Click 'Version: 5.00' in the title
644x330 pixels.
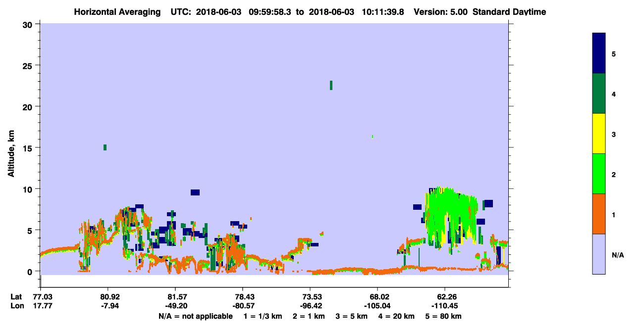(439, 12)
